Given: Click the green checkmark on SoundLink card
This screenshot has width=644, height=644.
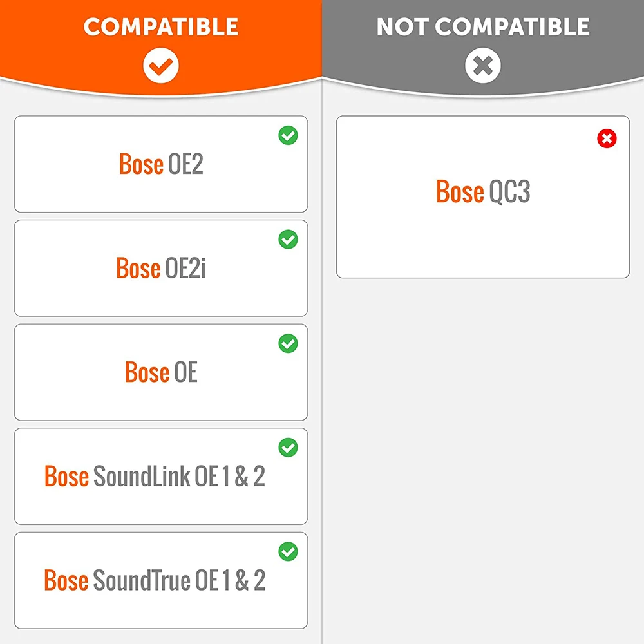Looking at the screenshot, I should pyautogui.click(x=288, y=447).
